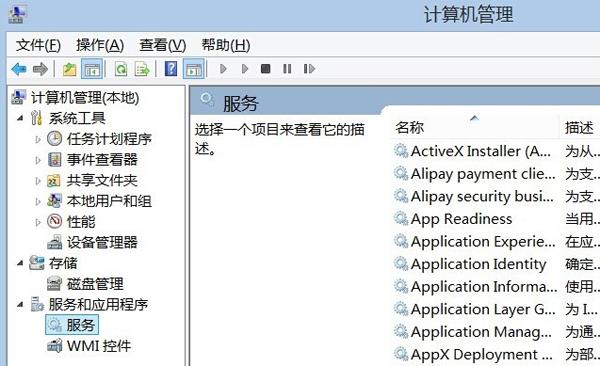The image size is (600, 366).
Task: Open the 查看(V) menu
Action: click(x=163, y=46)
